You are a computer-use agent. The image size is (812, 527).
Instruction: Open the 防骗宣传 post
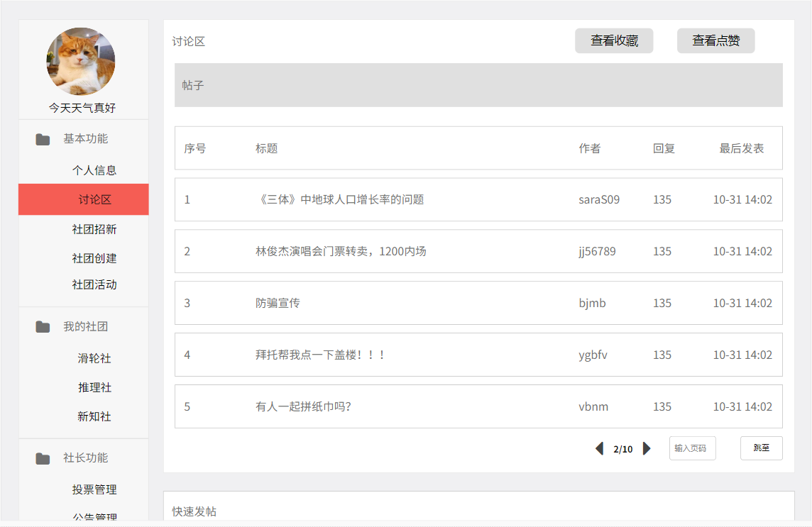coord(278,303)
